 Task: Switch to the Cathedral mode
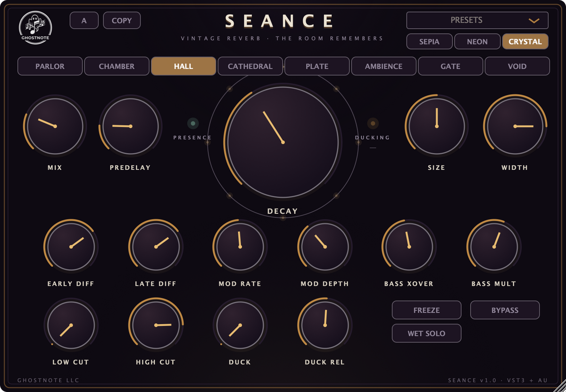(250, 66)
